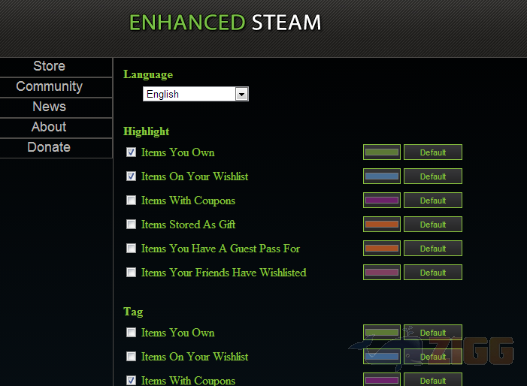The image size is (527, 386).
Task: Reset Highlight Items You Own color to Default
Action: [x=433, y=152]
